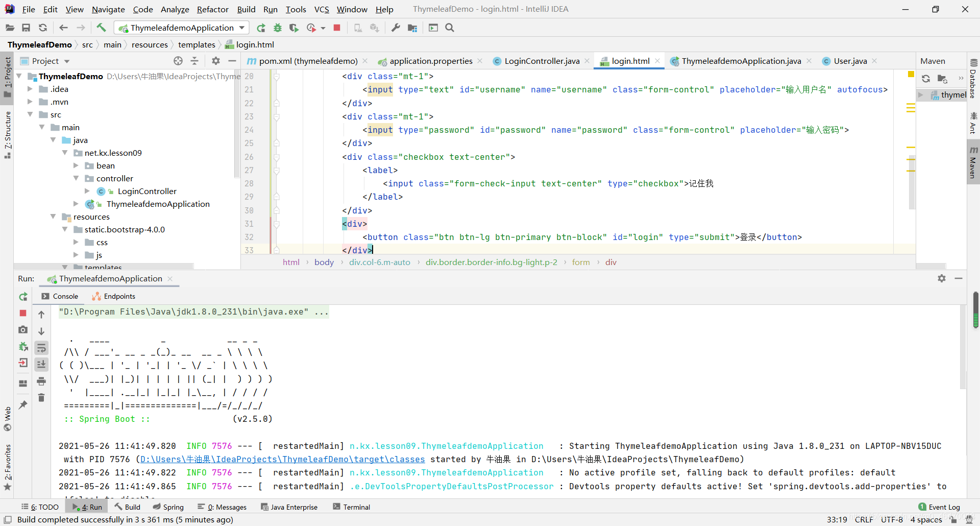
Task: Collapse the resources folder
Action: 53,217
